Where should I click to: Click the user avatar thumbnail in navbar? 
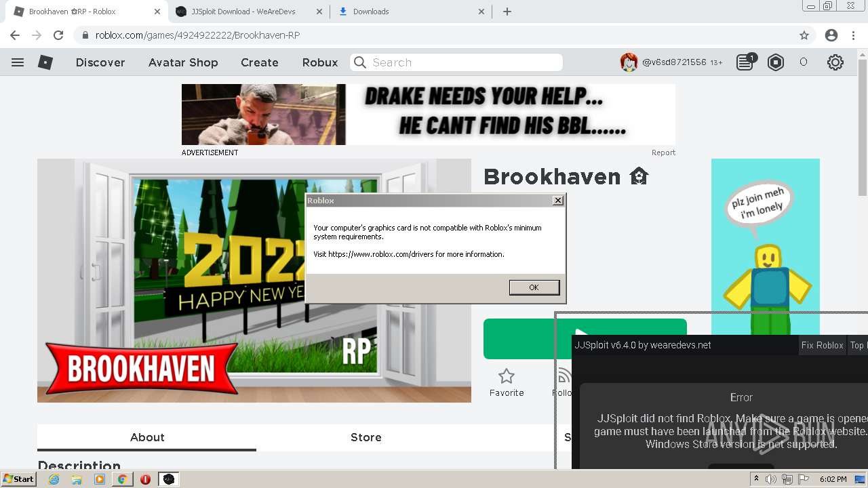point(629,62)
